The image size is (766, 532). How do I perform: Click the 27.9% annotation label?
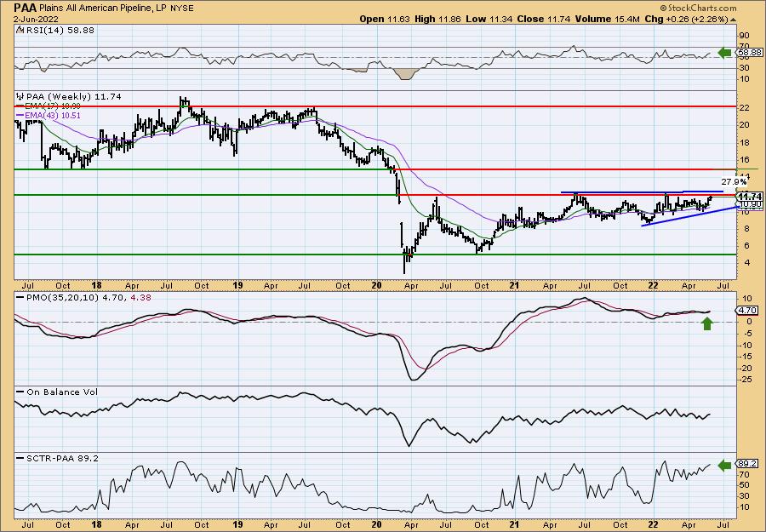tap(735, 181)
